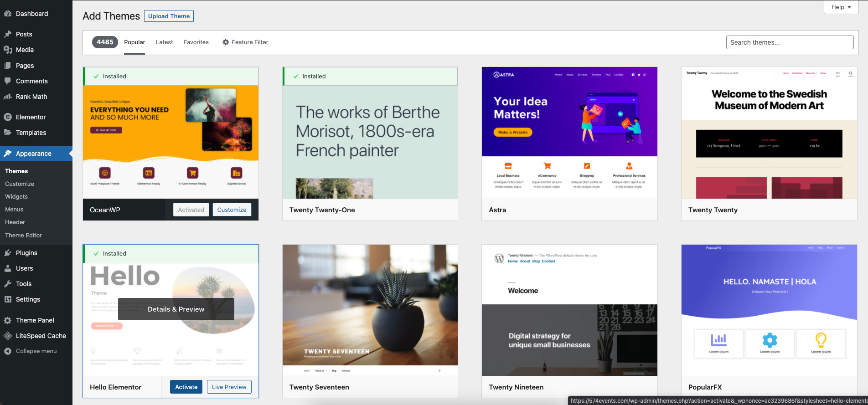The image size is (868, 405).
Task: Click the Add Themes heading
Action: click(111, 16)
